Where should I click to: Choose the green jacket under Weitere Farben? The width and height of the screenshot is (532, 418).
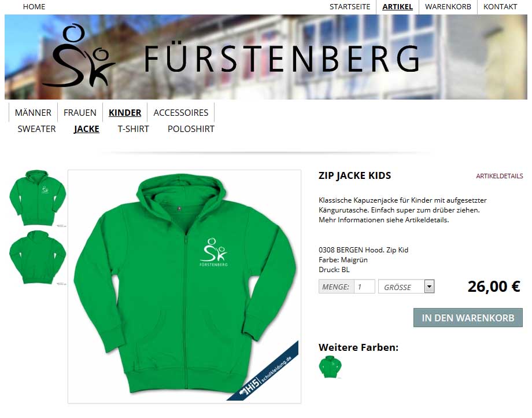pos(330,366)
